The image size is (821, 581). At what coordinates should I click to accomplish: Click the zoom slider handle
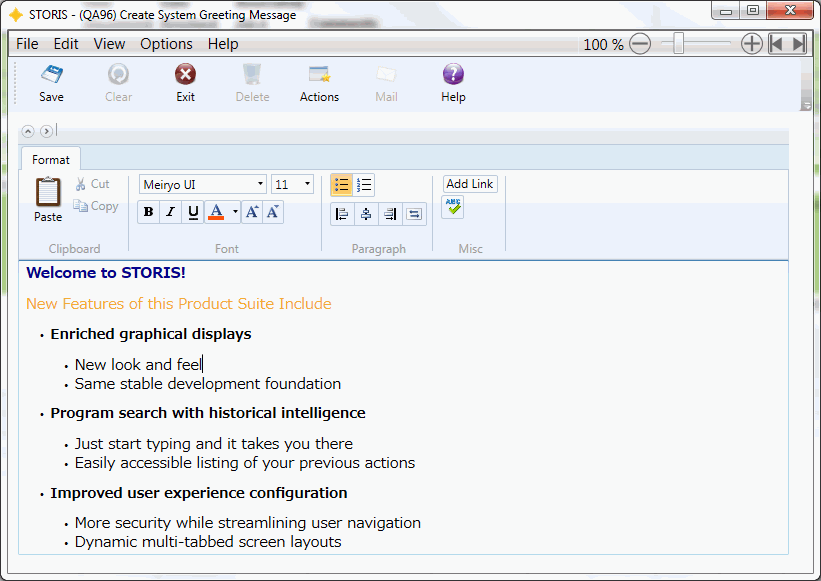pyautogui.click(x=679, y=44)
